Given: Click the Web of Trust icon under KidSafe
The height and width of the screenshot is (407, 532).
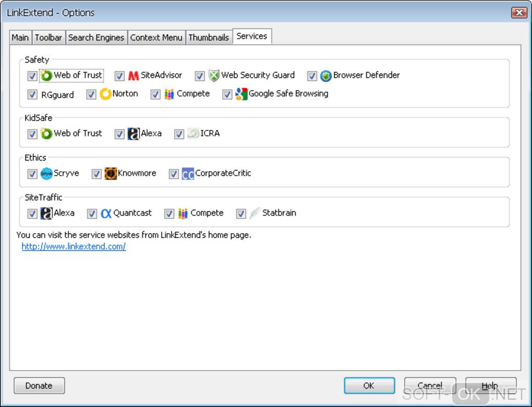Looking at the screenshot, I should (46, 134).
